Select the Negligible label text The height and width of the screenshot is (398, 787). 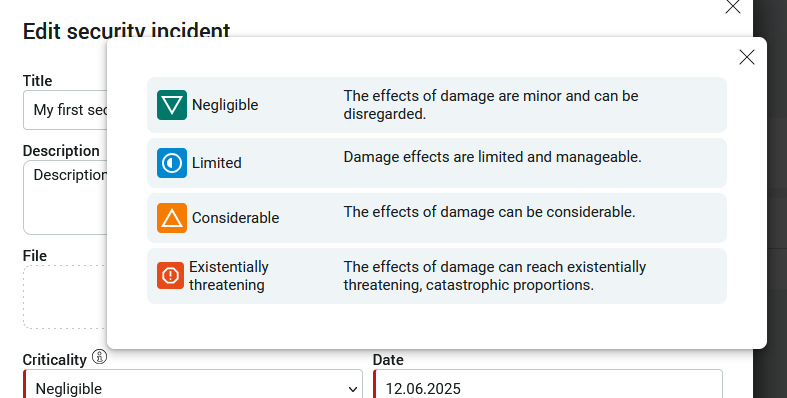pyautogui.click(x=225, y=105)
